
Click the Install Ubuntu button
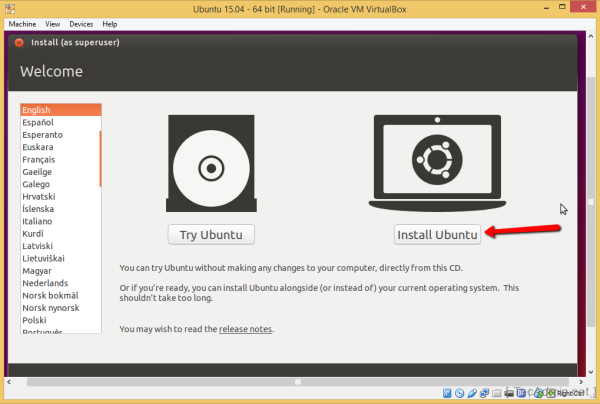(x=438, y=235)
